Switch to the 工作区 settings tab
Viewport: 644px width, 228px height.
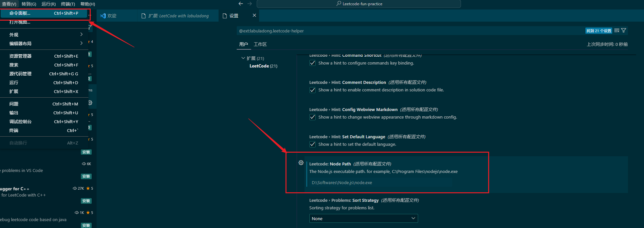point(260,44)
